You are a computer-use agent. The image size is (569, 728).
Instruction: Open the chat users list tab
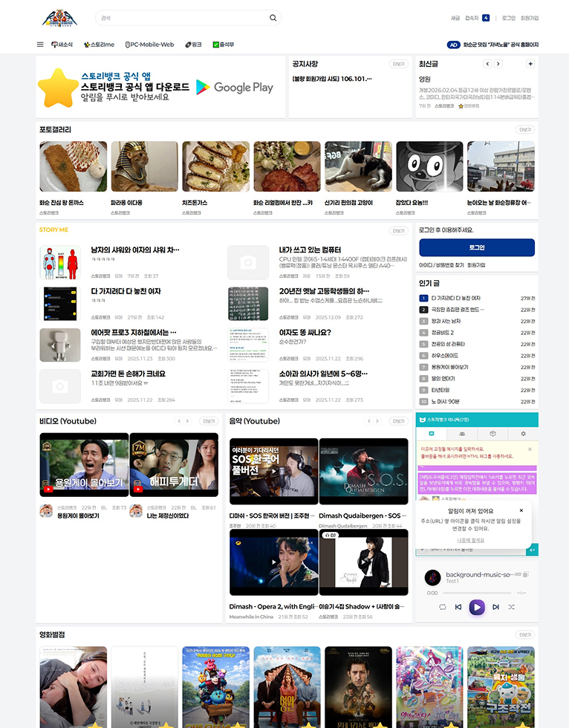click(462, 433)
